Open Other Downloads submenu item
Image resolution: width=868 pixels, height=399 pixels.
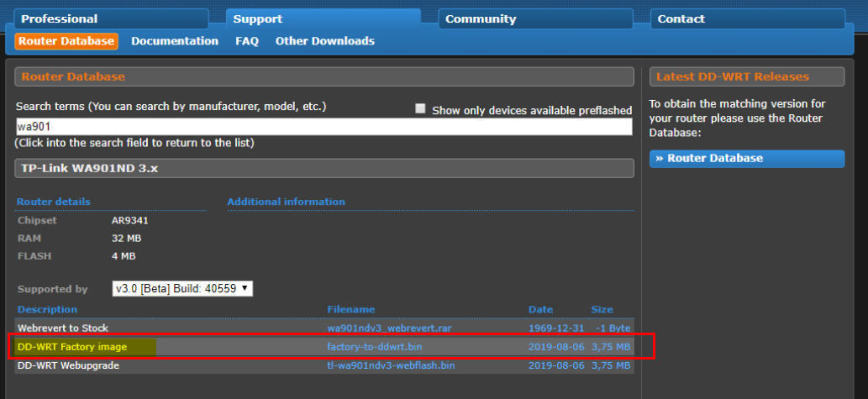click(x=325, y=41)
